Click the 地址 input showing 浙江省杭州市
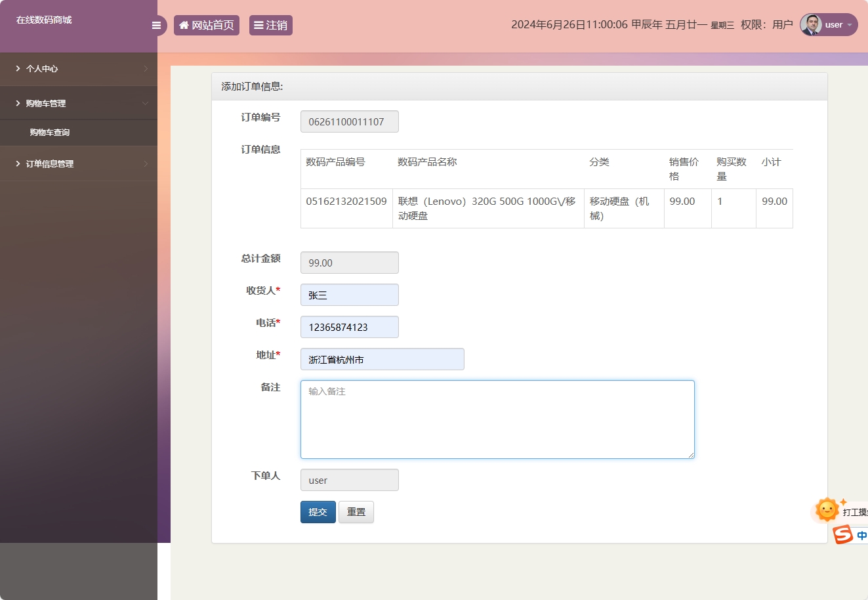The height and width of the screenshot is (600, 868). pos(382,359)
